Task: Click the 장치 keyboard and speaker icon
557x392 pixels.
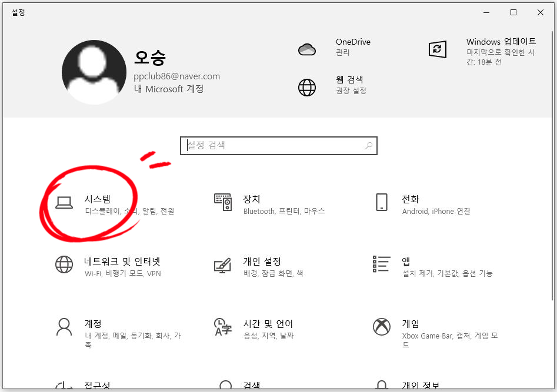Action: [223, 202]
